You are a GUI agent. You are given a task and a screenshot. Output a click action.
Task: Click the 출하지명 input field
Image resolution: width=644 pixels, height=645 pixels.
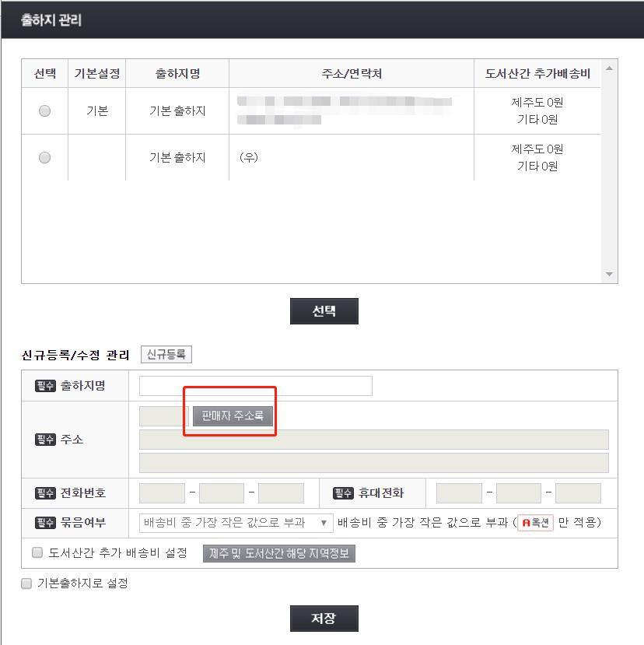(x=257, y=385)
